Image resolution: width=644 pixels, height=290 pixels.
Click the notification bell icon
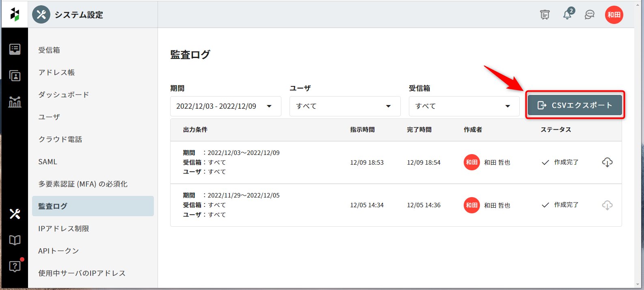[567, 15]
